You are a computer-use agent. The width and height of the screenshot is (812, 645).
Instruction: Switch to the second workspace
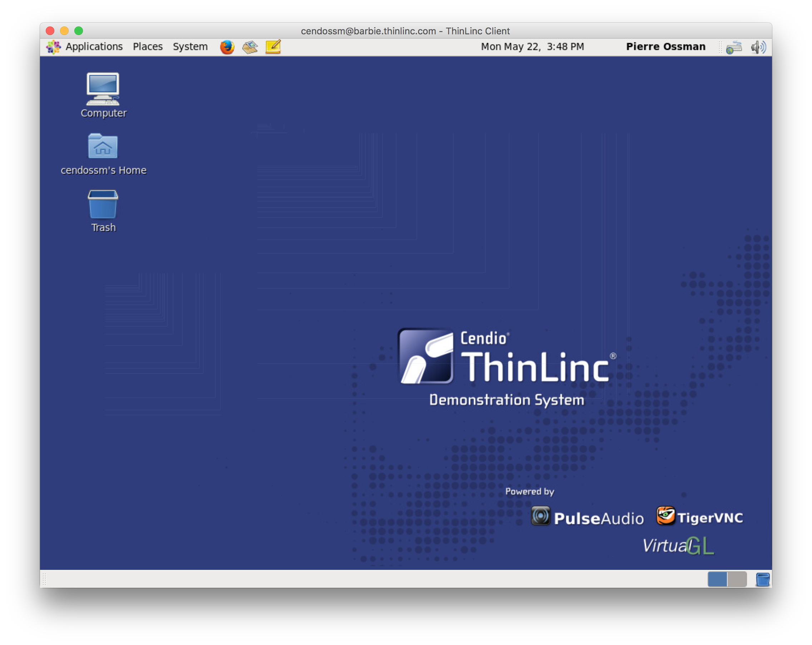(x=737, y=579)
